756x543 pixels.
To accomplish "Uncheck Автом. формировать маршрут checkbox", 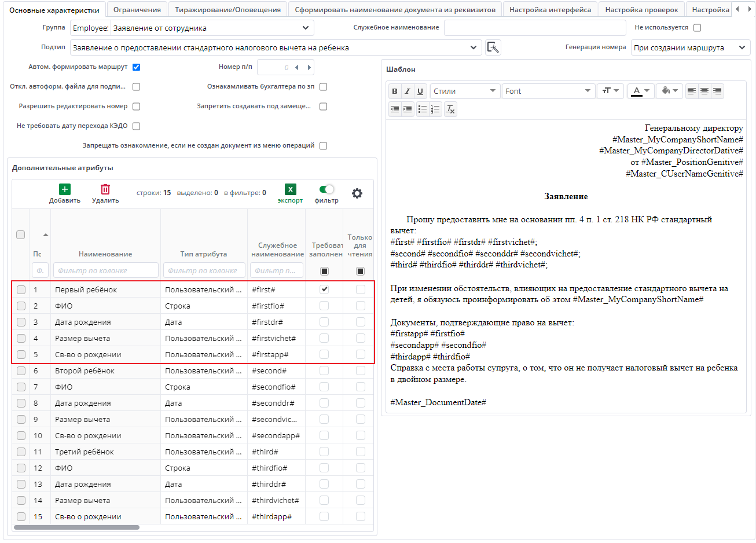I will coord(137,67).
